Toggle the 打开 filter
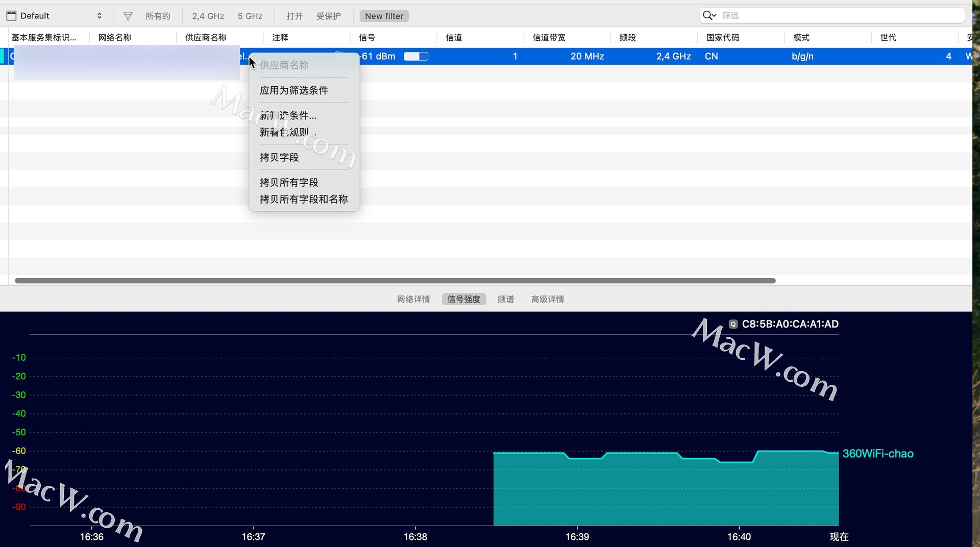 295,16
